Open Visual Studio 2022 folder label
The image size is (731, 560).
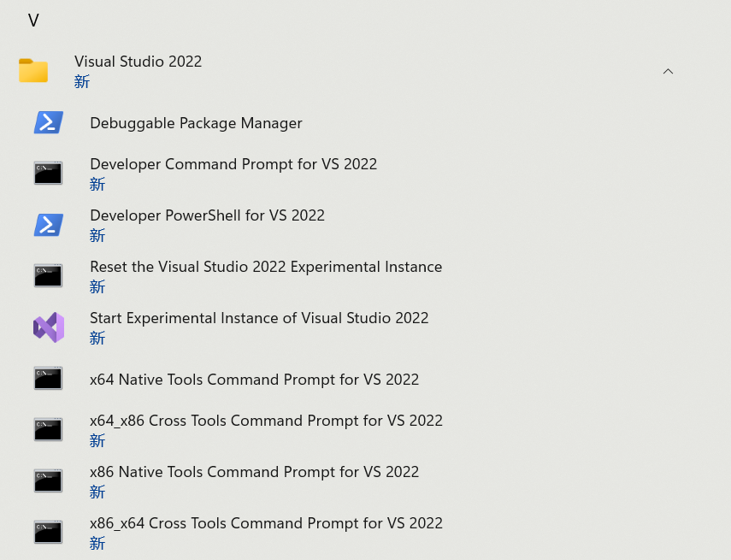click(138, 62)
